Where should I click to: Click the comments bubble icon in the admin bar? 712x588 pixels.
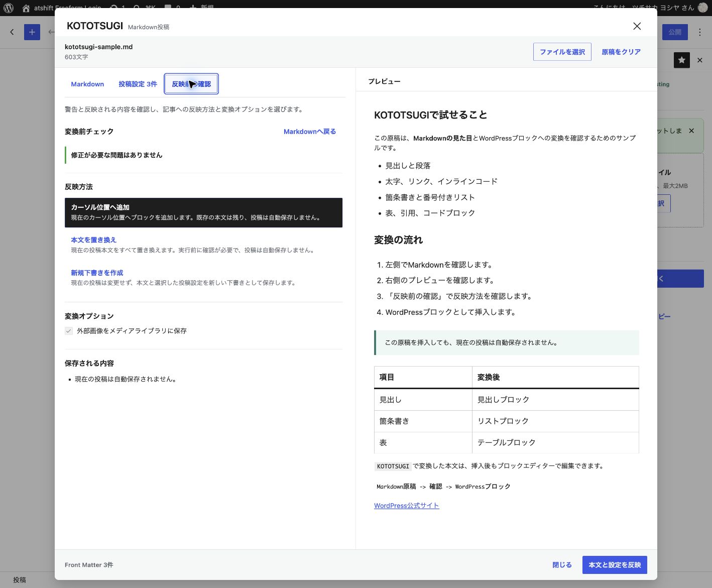click(x=168, y=8)
